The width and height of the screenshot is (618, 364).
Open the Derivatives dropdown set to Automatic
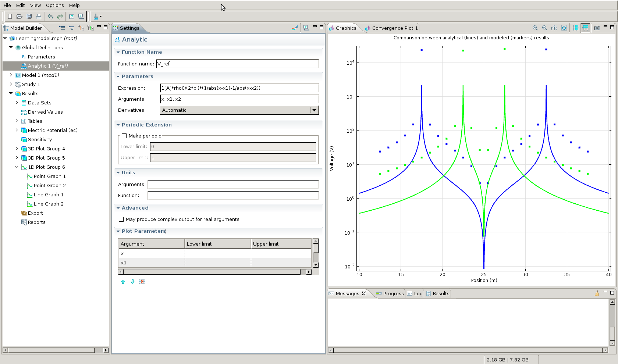pos(239,110)
